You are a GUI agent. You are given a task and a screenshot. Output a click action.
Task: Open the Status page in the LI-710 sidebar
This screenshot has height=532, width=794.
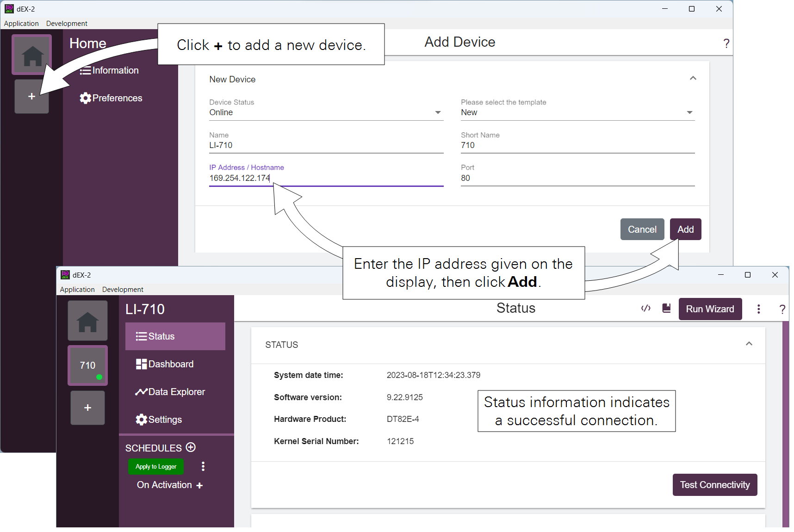click(175, 336)
